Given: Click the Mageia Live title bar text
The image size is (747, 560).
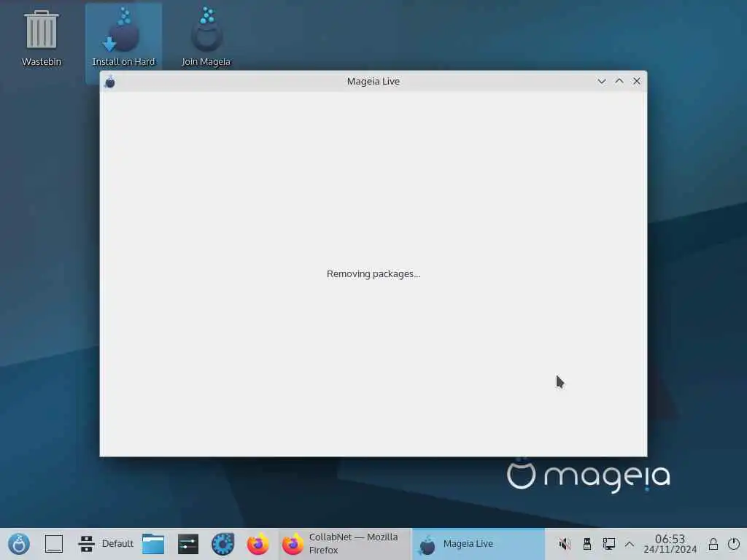Looking at the screenshot, I should [x=373, y=82].
